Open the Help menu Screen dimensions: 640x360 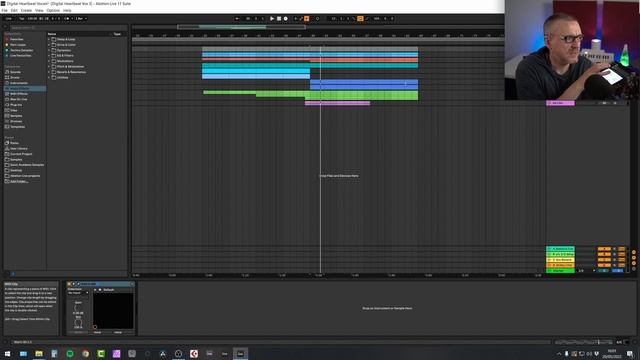click(x=67, y=10)
